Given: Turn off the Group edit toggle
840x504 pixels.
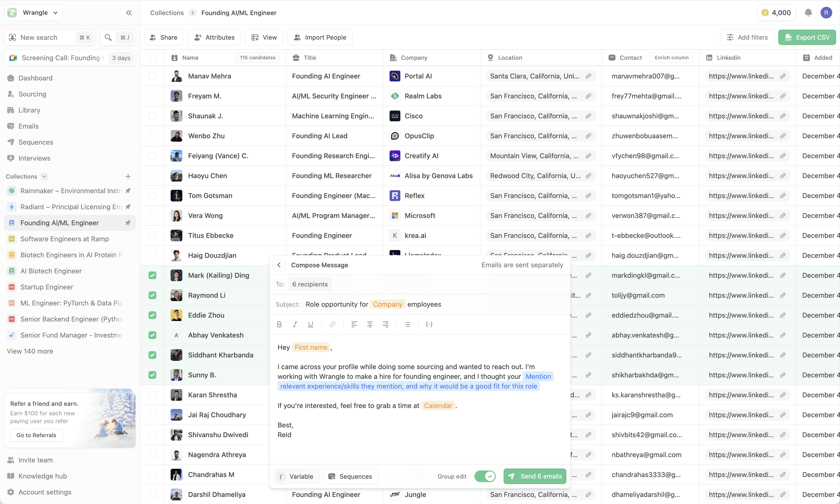Looking at the screenshot, I should coord(485,476).
